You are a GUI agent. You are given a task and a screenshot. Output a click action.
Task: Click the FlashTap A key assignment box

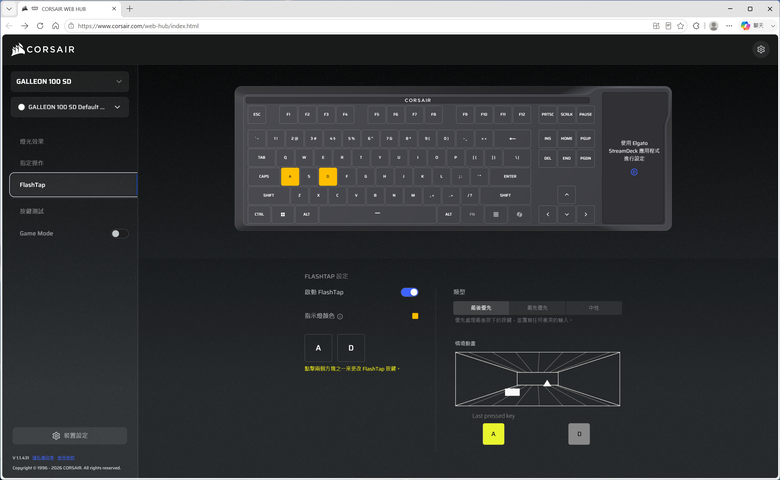click(x=318, y=348)
